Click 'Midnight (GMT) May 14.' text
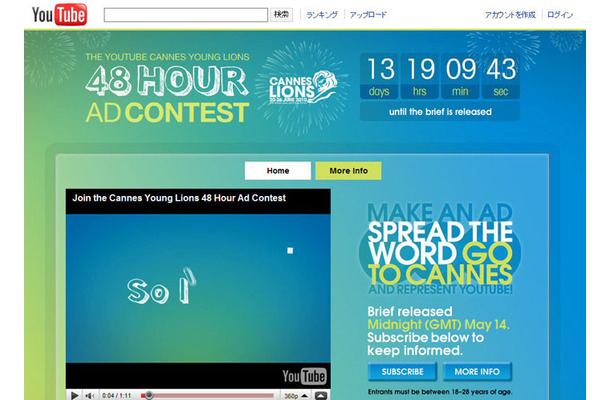The height and width of the screenshot is (400, 610). tap(438, 325)
